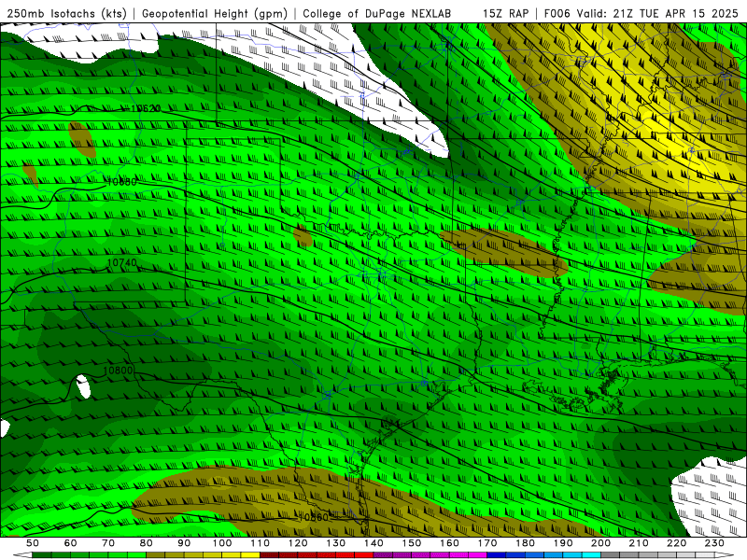Click the 80 value on color scale
Screen dimensions: 747x560
click(147, 543)
